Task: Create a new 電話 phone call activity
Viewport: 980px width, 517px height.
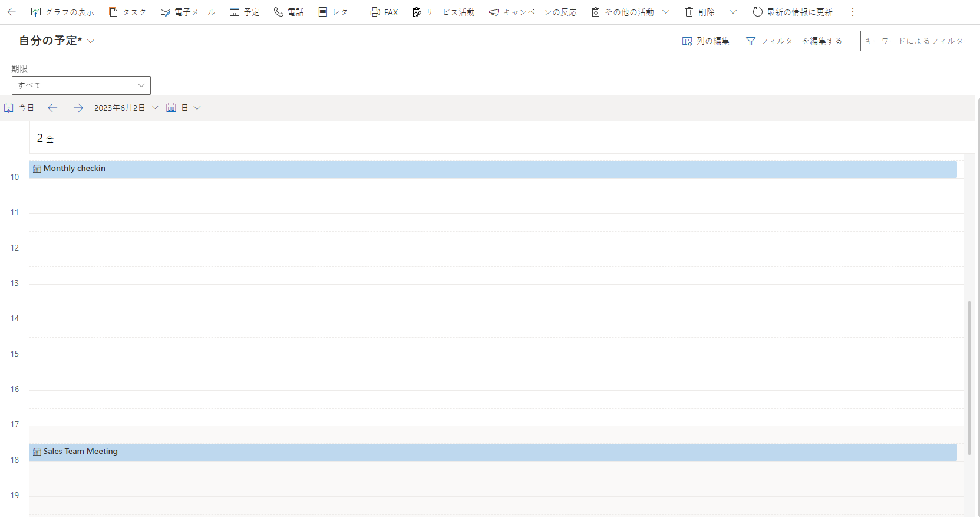Action: tap(289, 12)
